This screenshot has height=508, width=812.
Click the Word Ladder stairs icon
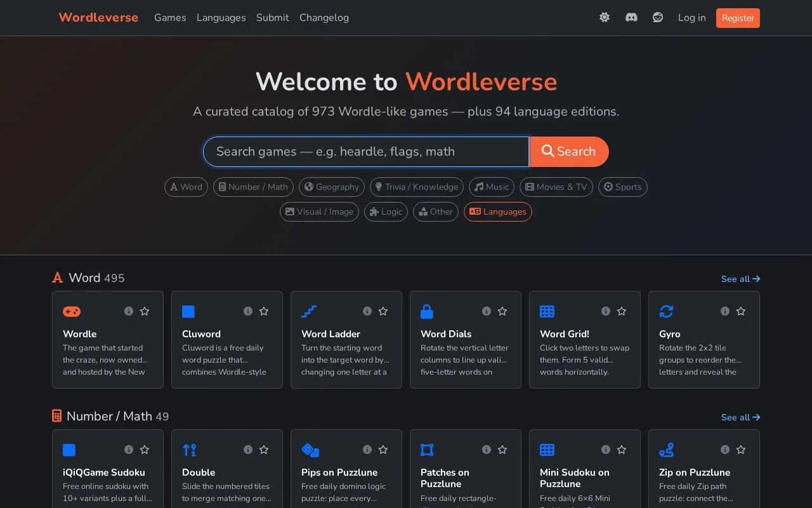(x=309, y=311)
